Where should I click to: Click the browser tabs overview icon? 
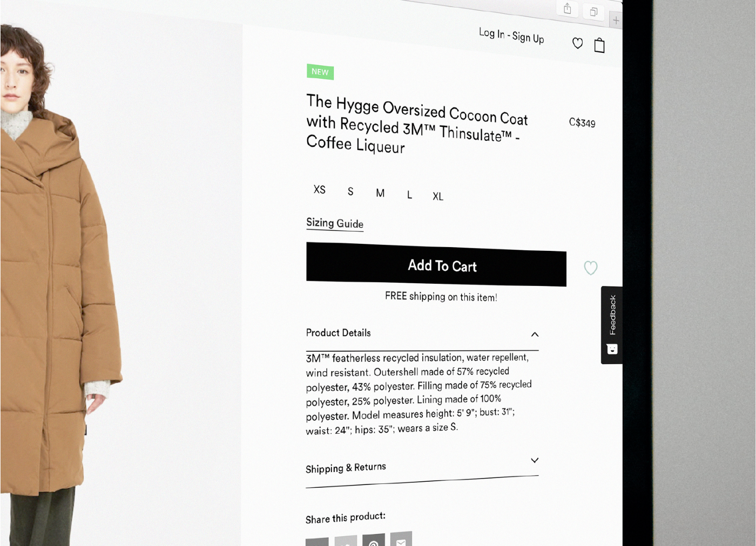click(x=593, y=12)
